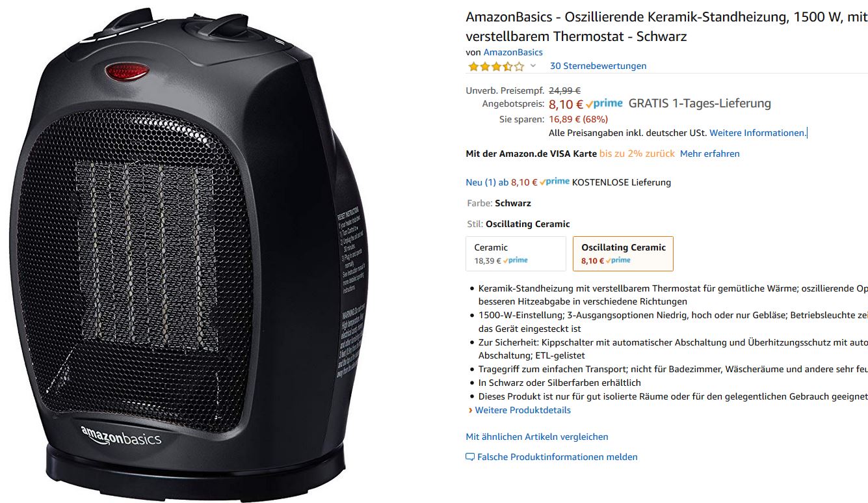This screenshot has height=503, width=868.
Task: Open the Neu (1) ab 8,10 € offers
Action: [501, 182]
